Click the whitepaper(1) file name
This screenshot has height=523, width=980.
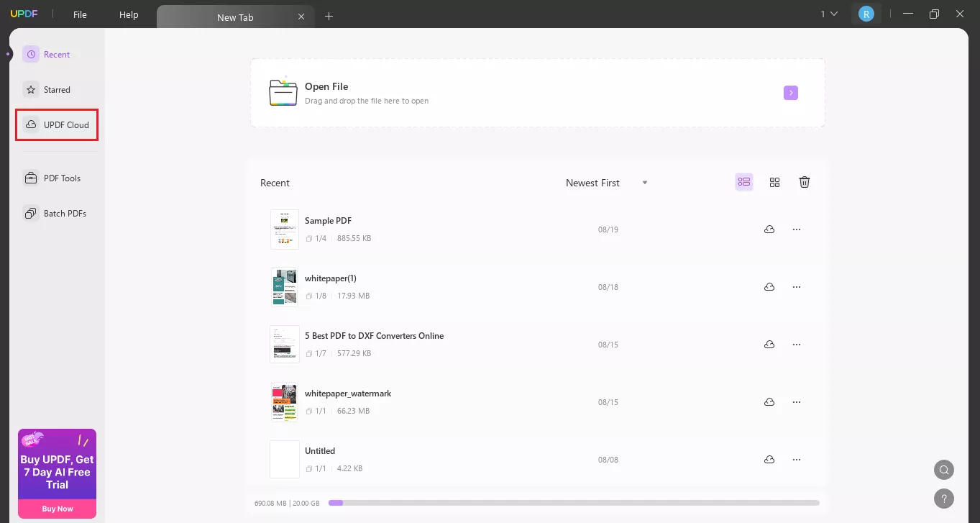click(331, 278)
